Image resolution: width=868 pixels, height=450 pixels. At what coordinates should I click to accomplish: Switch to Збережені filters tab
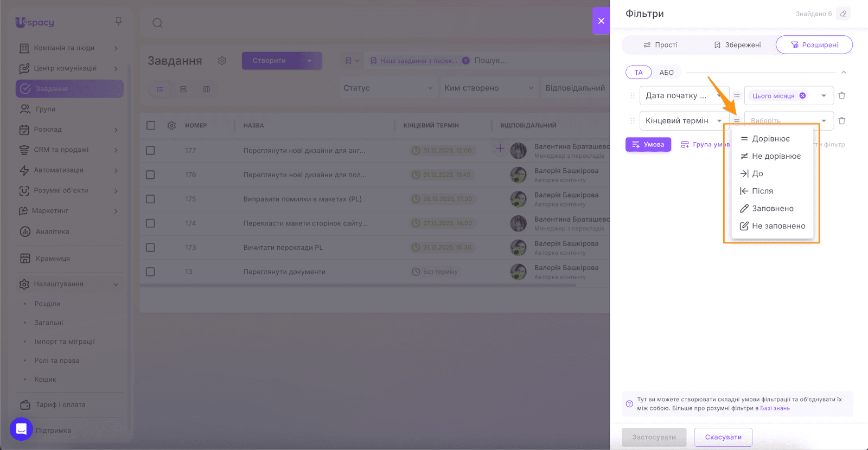(x=737, y=45)
